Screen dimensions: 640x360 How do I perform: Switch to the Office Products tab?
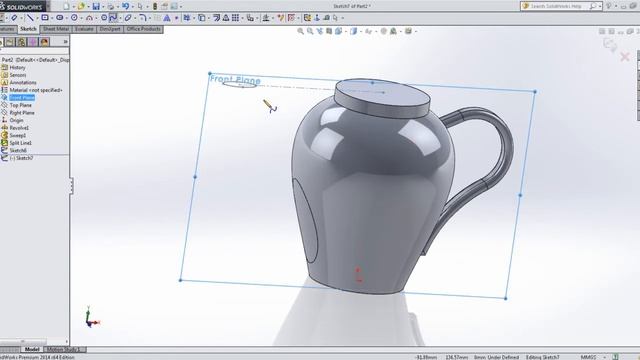143,29
